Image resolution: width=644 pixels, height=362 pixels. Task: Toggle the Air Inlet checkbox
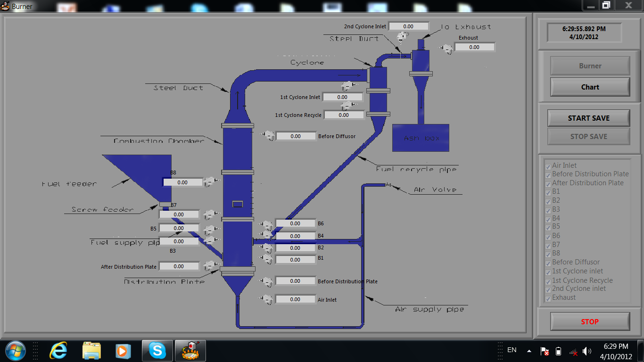[x=548, y=166]
